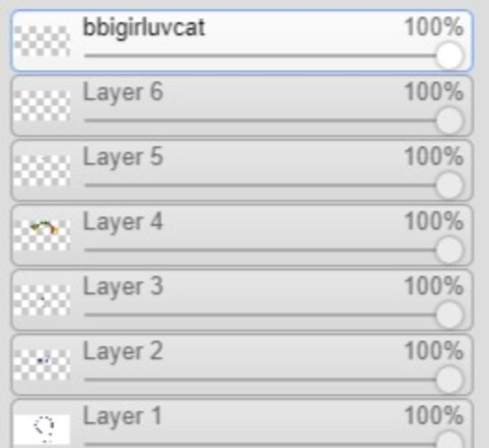Screen dimensions: 489x448
Task: Click the Layer 6 opacity slider handle
Action: [x=449, y=121]
